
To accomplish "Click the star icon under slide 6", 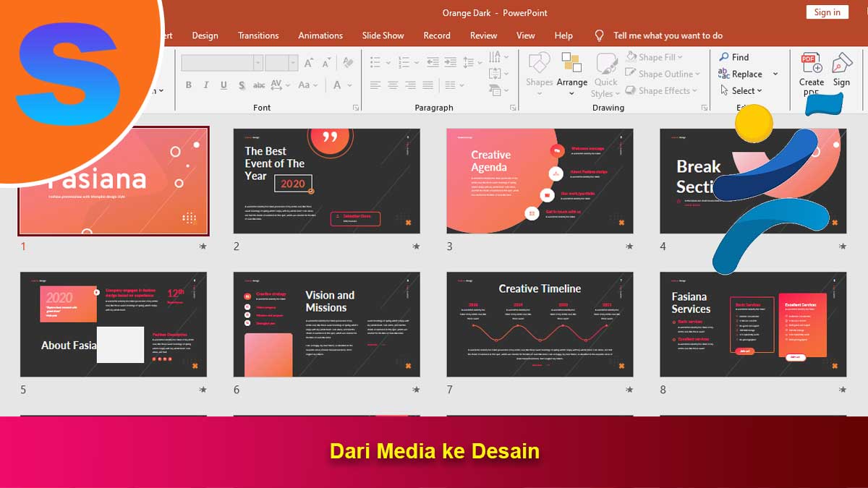I will 416,390.
